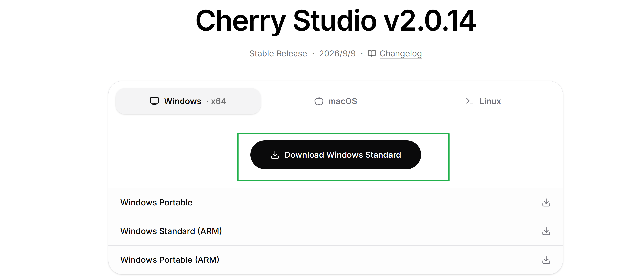The height and width of the screenshot is (277, 644).
Task: Click the Windows Portable (ARM) row label
Action: point(170,260)
